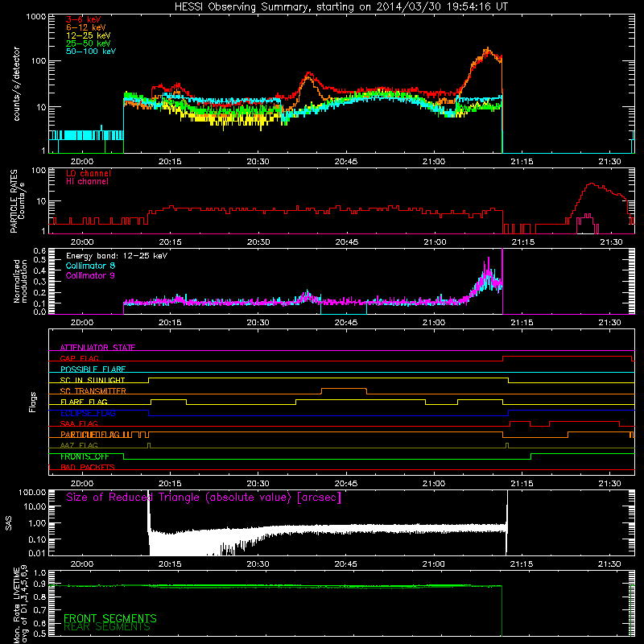Click the SAS axis label
Image resolution: width=644 pixels, height=644 pixels.
8,523
